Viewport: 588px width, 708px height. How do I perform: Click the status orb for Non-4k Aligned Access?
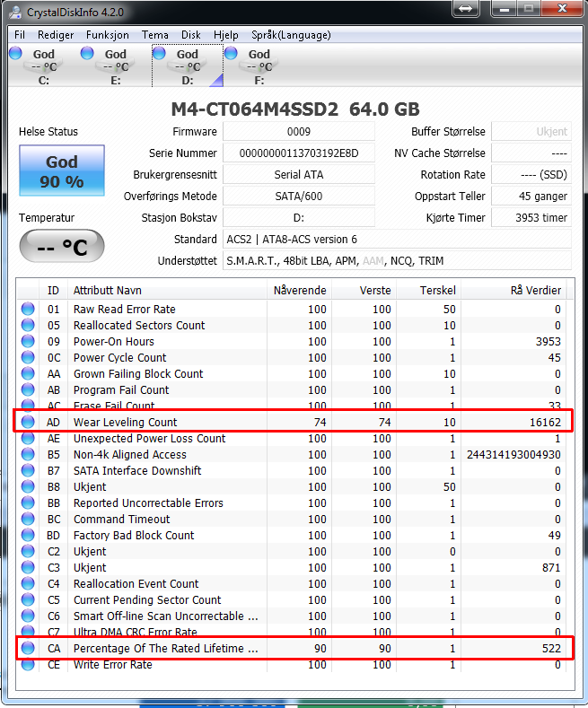point(28,454)
